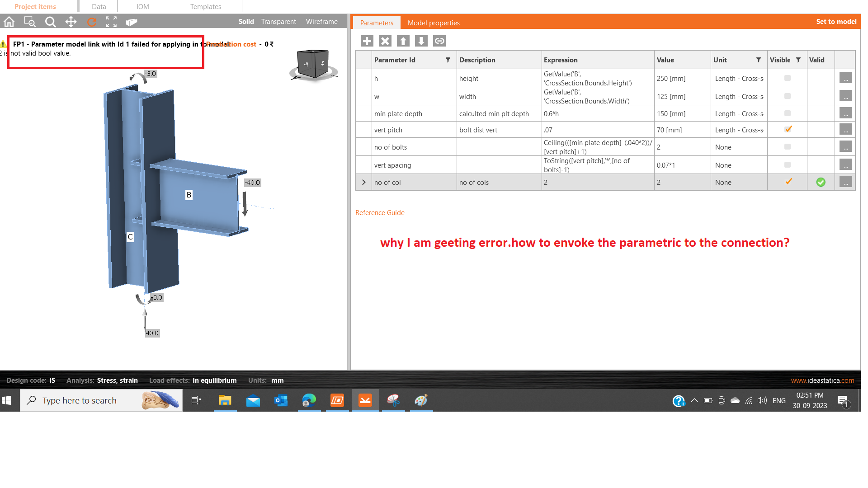
Task: Click the home view icon
Action: point(9,22)
